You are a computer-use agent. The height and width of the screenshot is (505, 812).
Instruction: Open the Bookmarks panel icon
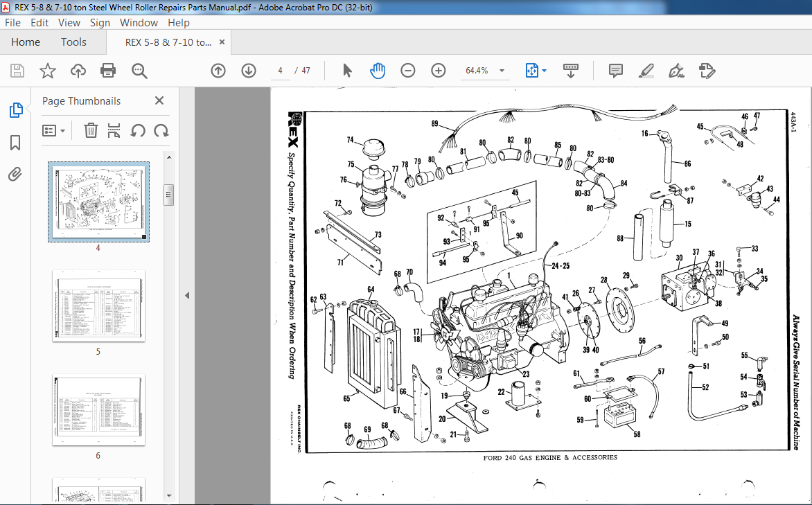tap(15, 143)
